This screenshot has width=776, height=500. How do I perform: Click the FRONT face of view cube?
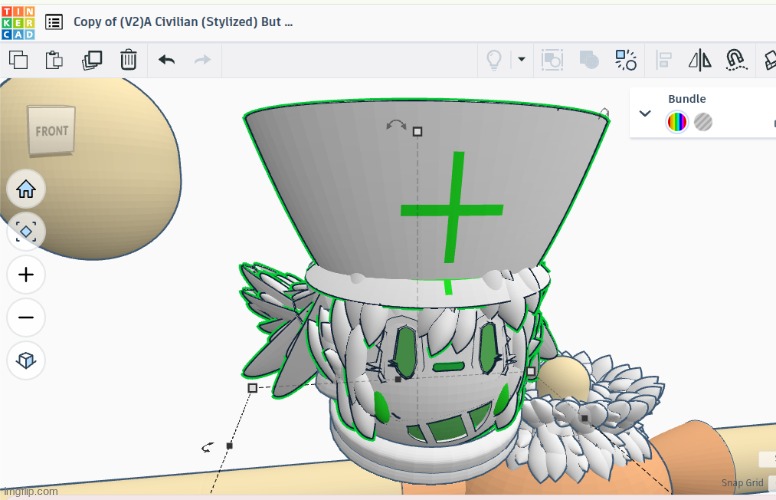pos(52,131)
